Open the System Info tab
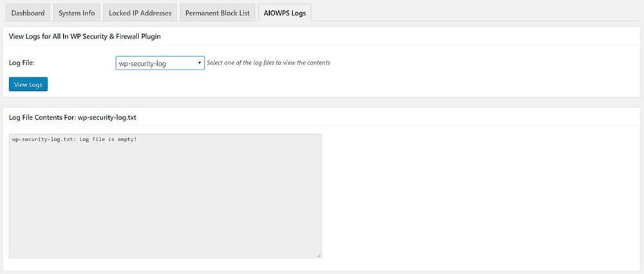 (77, 13)
